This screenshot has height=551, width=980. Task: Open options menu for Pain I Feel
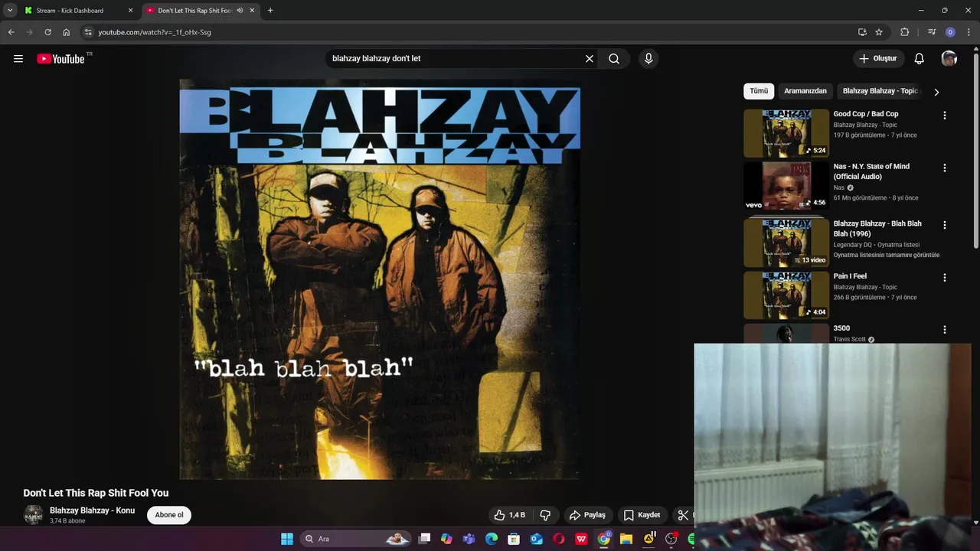click(944, 278)
